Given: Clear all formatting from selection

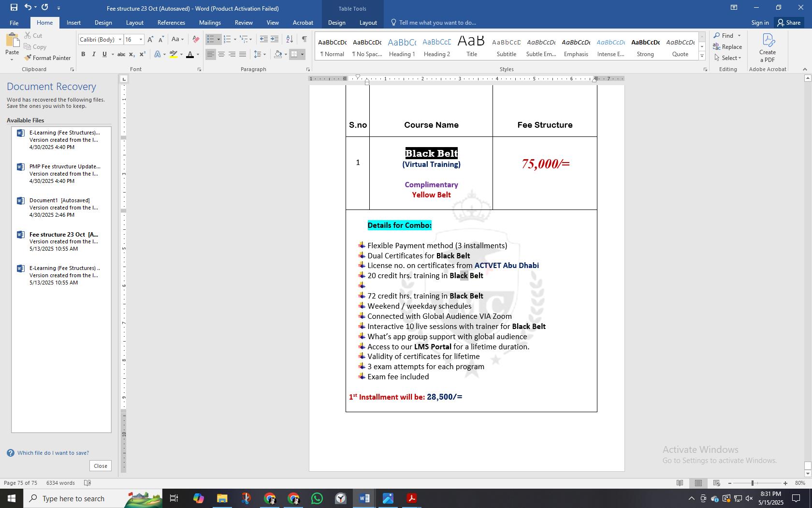Looking at the screenshot, I should pos(196,40).
